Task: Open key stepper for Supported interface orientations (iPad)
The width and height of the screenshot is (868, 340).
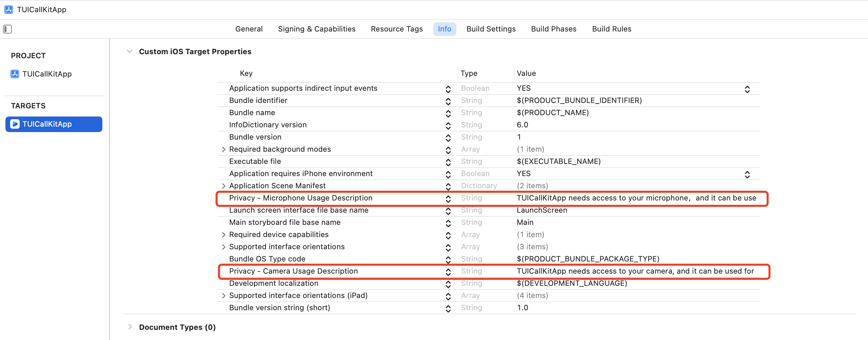Action: (448, 296)
